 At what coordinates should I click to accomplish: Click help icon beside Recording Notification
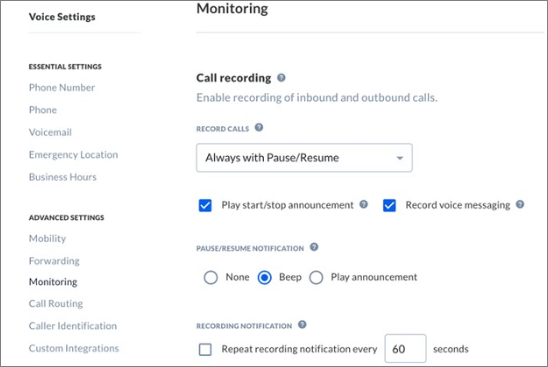pyautogui.click(x=302, y=325)
